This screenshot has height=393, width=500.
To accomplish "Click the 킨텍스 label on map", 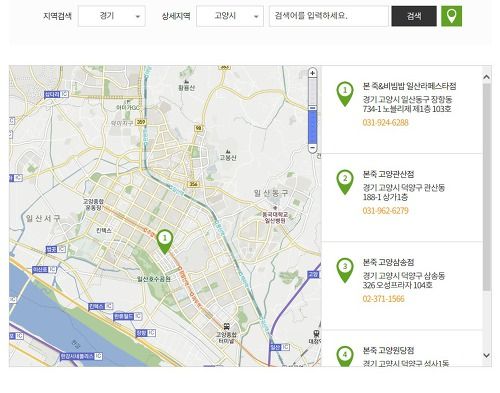I will click(104, 230).
